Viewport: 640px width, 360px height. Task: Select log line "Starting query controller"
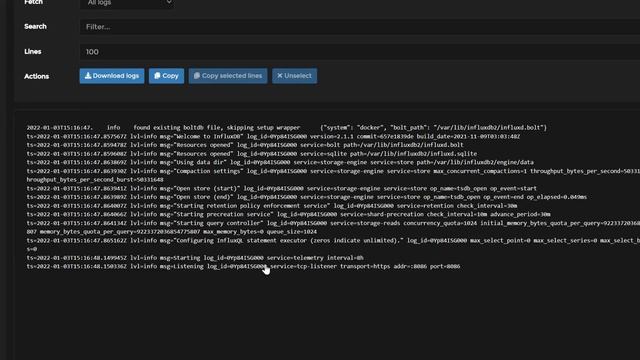(333, 228)
